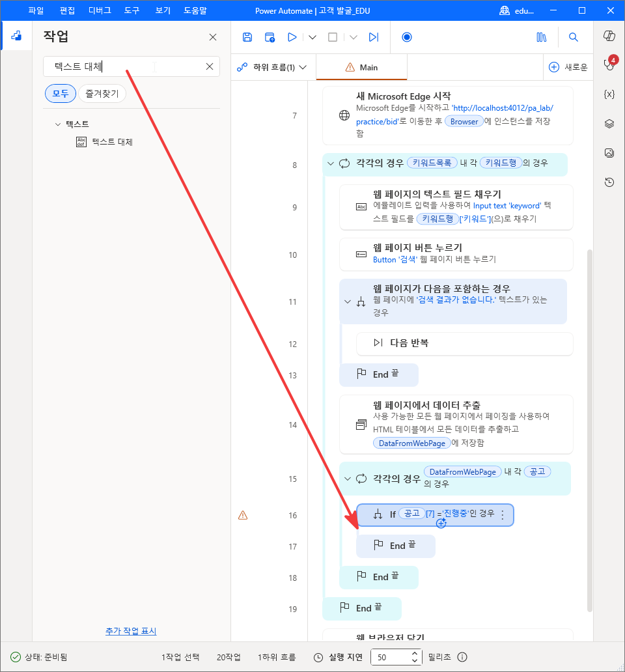Viewport: 625px width, 672px height.
Task: Click the Save flow icon
Action: (247, 37)
